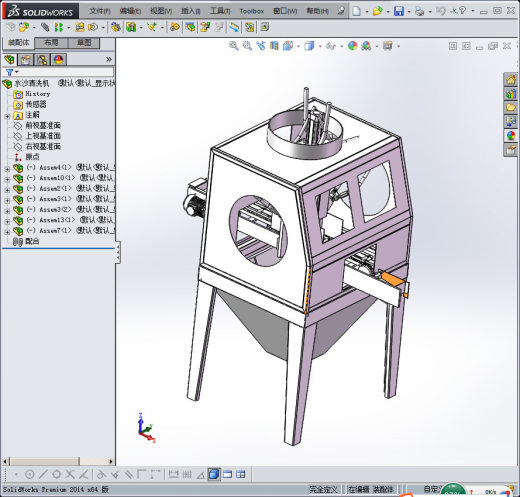Click the Undo arrow icon
520x497 pixels.
(x=441, y=11)
